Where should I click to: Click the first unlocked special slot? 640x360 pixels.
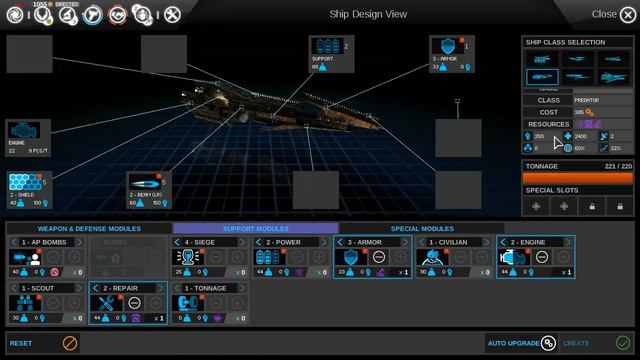click(x=536, y=206)
